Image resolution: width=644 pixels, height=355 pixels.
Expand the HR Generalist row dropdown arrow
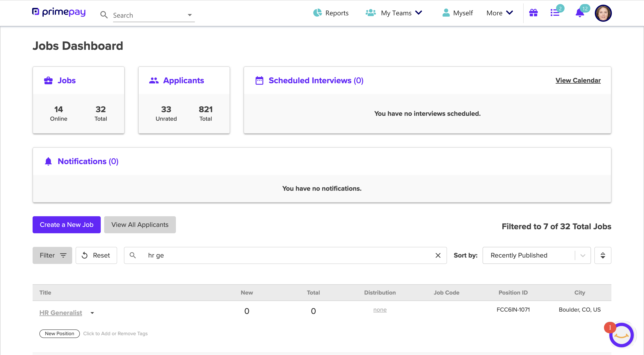(92, 313)
